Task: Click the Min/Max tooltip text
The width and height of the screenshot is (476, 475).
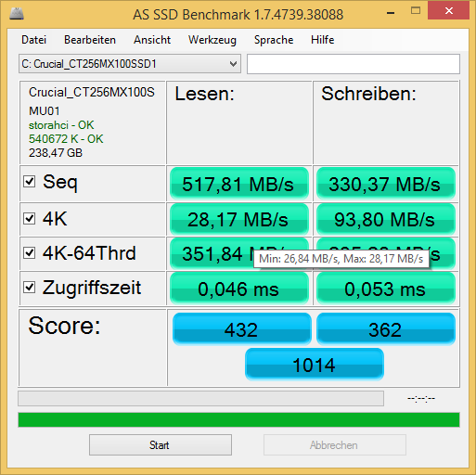Action: pyautogui.click(x=341, y=258)
